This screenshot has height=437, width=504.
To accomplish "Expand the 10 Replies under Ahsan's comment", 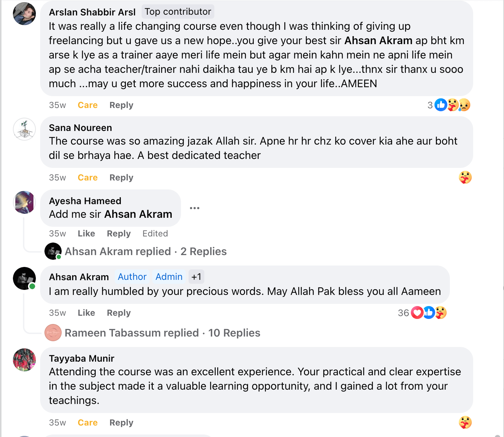I will click(x=234, y=333).
